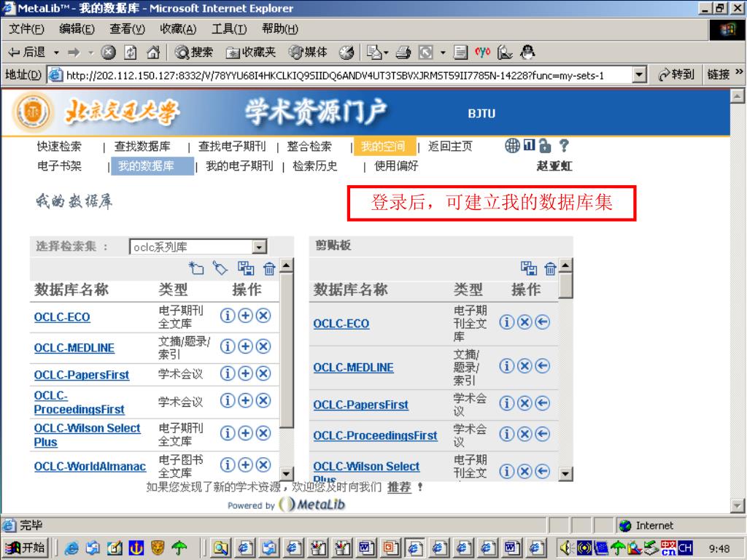Open the address bar dropdown arrow
The width and height of the screenshot is (747, 560).
tap(639, 75)
